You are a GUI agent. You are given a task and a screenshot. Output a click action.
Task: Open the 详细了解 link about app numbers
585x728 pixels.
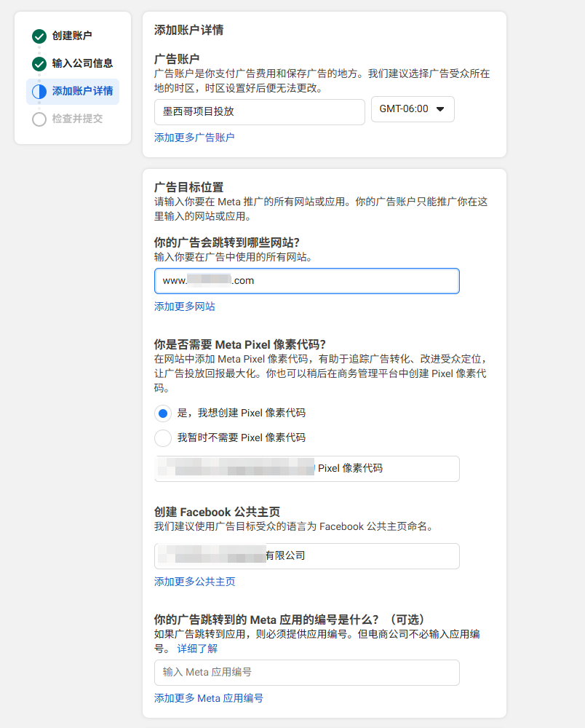[197, 648]
